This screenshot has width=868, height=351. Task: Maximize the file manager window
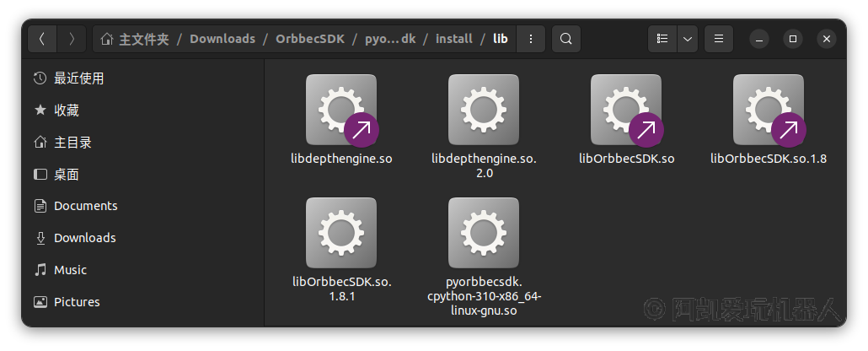pos(793,39)
